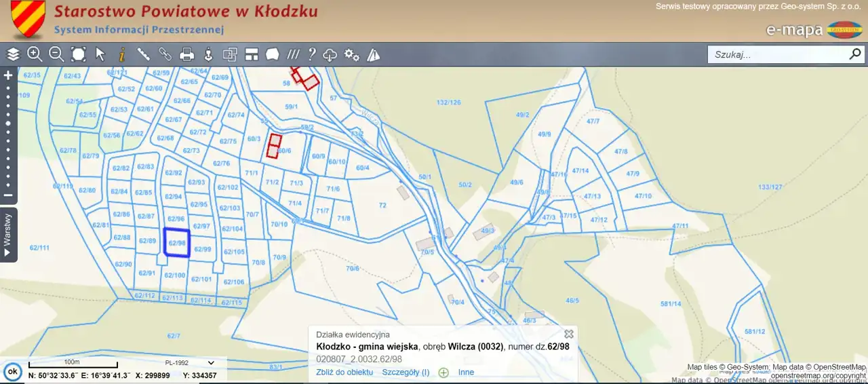Click the question mark help icon
The image size is (868, 384).
(312, 54)
